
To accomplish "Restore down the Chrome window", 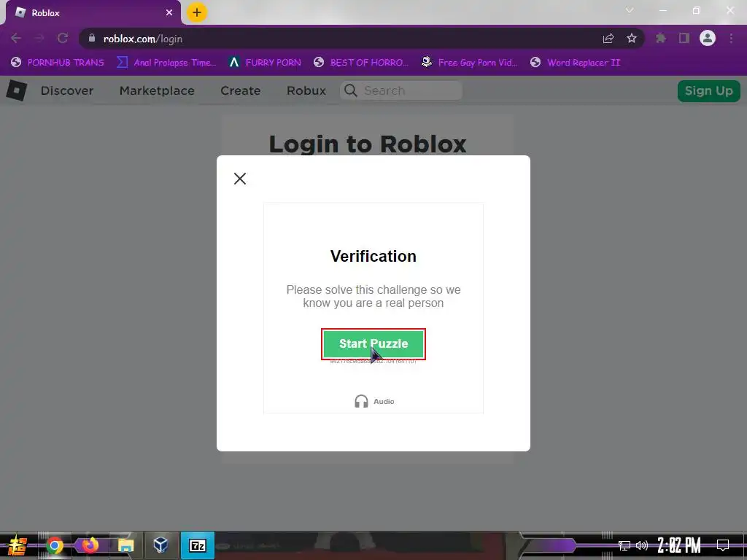I will click(x=697, y=10).
